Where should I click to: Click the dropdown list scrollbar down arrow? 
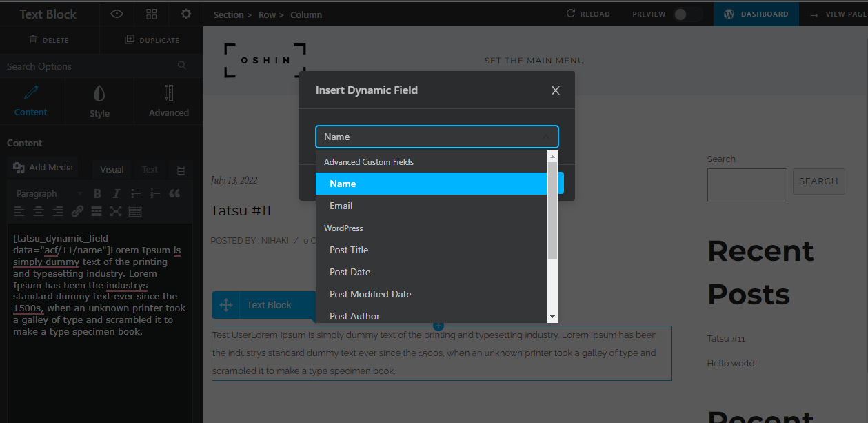pos(552,316)
